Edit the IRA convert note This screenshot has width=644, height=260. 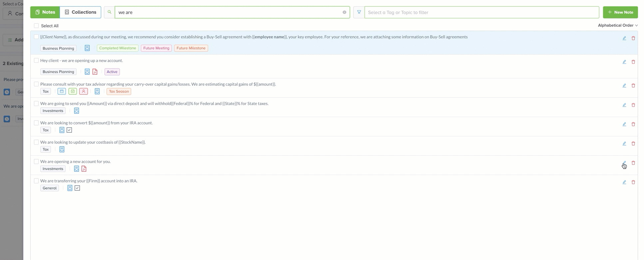point(624,124)
